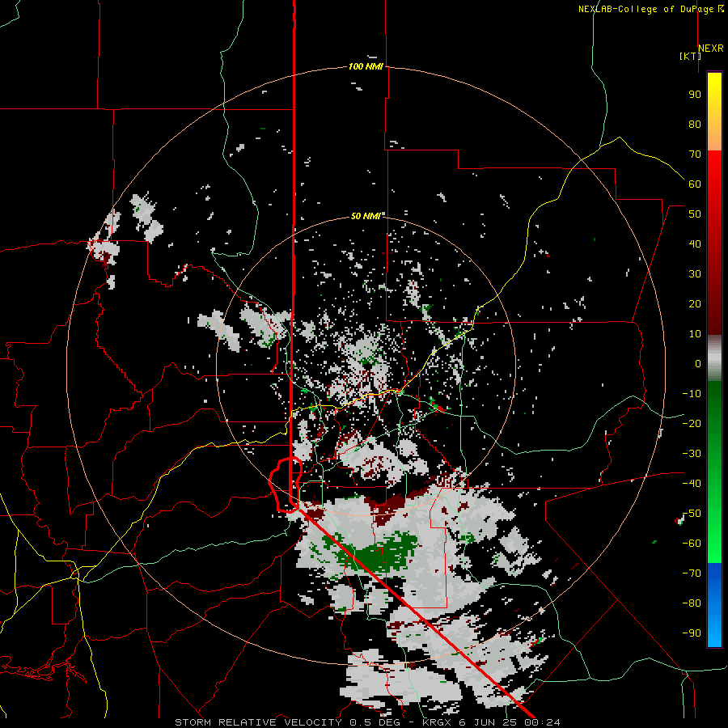Screen dimensions: 728x728
Task: Click the 20 value on velocity scale
Action: pyautogui.click(x=695, y=304)
